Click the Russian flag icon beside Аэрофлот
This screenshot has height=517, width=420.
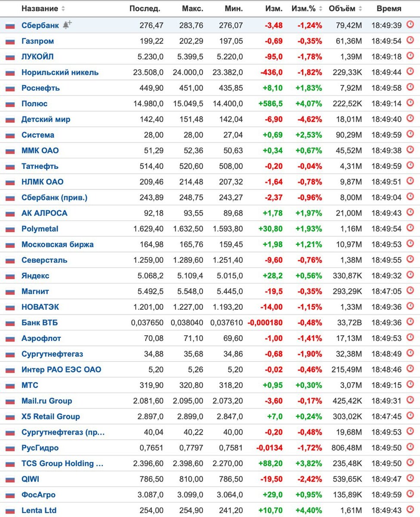click(10, 339)
